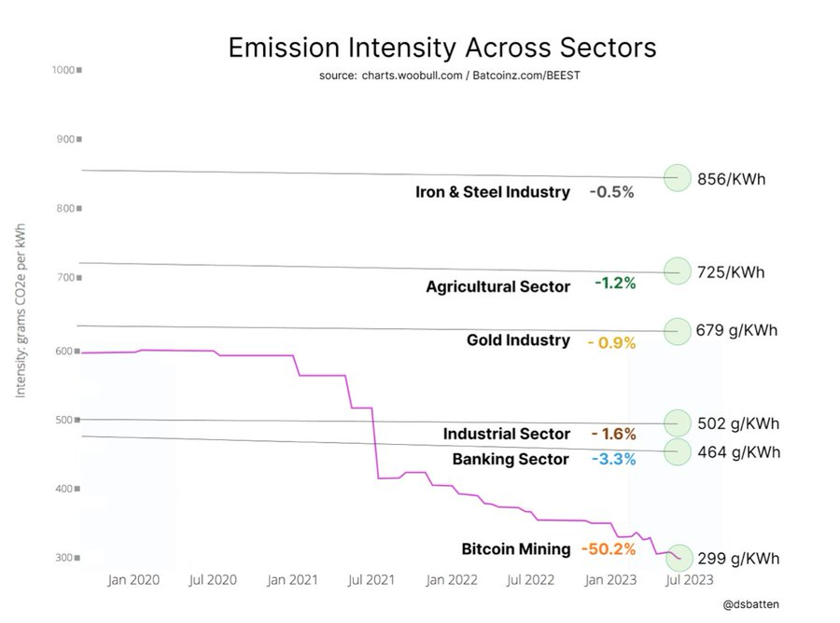The image size is (840, 623).
Task: Click the Iron & Steel Industry label
Action: [493, 192]
